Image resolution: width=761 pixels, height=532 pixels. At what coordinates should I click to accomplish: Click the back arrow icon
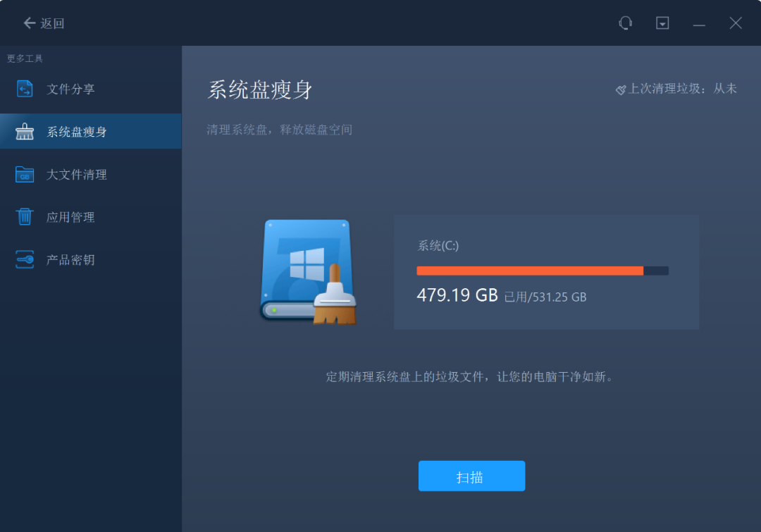(x=29, y=23)
